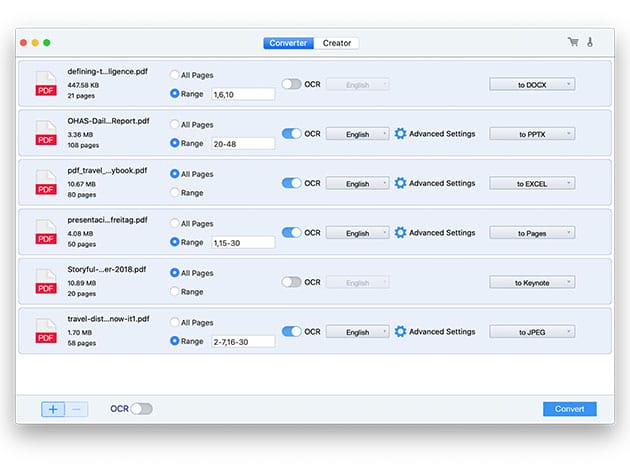
Task: Add a file with the plus button
Action: point(53,409)
